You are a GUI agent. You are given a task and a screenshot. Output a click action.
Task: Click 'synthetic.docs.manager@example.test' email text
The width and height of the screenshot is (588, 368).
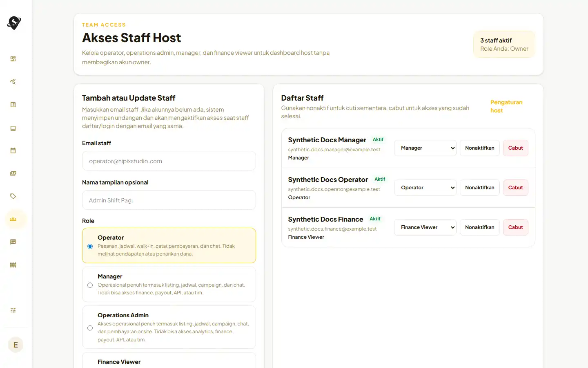334,150
